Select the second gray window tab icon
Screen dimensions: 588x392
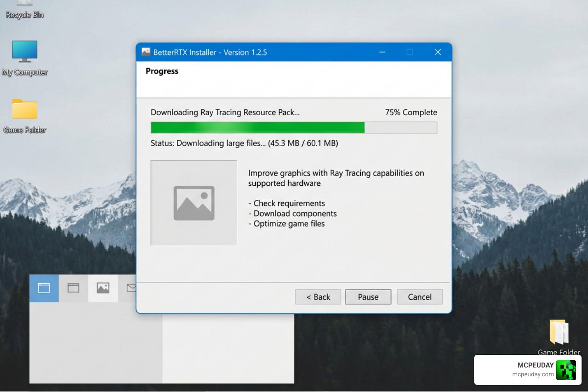point(73,288)
